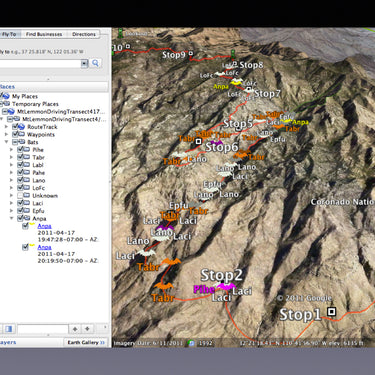Toggle the Tabr folder checkbox

pyautogui.click(x=20, y=157)
